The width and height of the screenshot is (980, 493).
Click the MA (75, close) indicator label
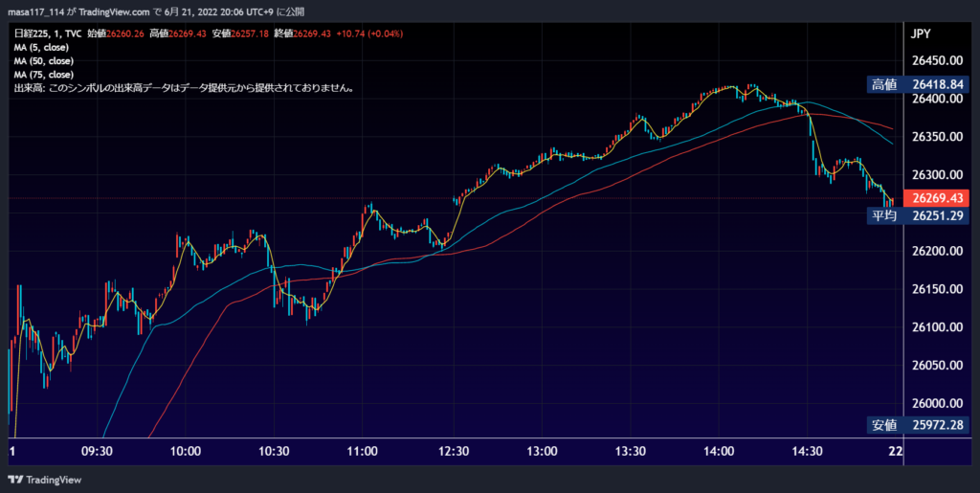coord(44,75)
